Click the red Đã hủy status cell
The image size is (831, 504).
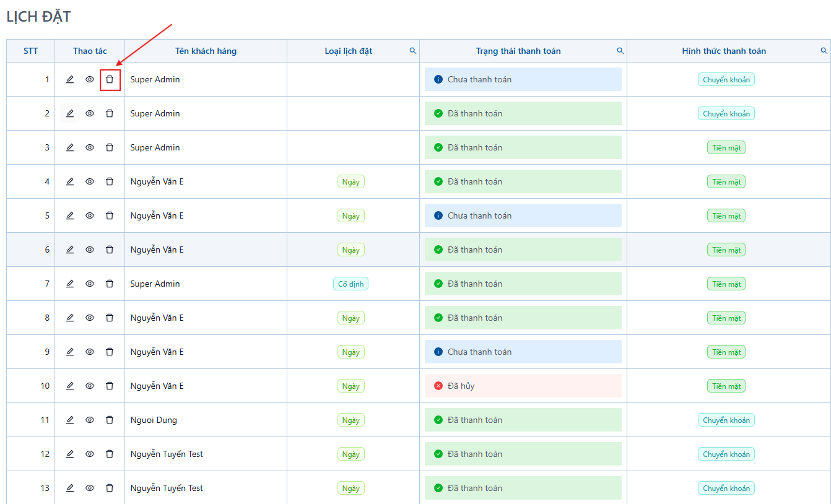point(523,386)
